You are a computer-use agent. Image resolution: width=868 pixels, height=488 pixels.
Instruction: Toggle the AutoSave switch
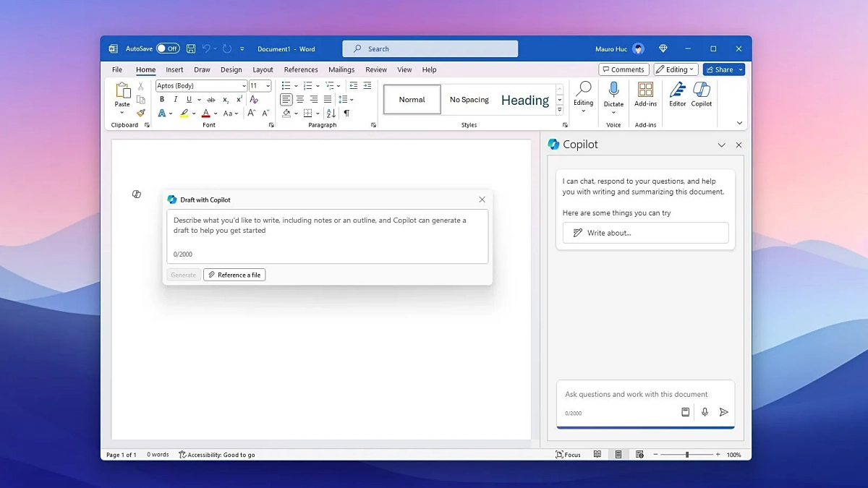click(168, 48)
